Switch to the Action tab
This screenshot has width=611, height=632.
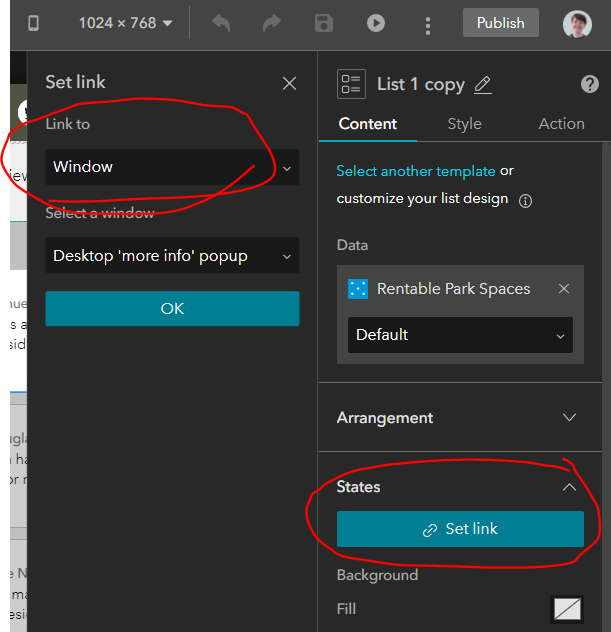pos(561,124)
